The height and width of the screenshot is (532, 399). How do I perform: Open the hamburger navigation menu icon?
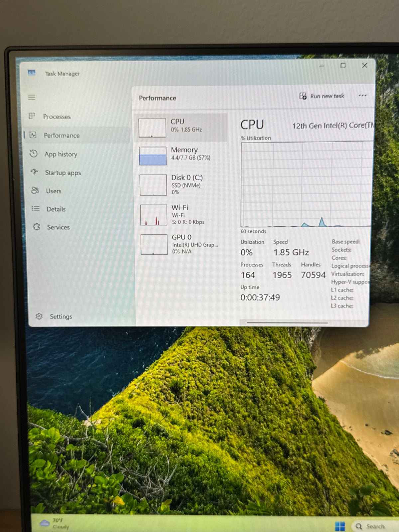(32, 97)
